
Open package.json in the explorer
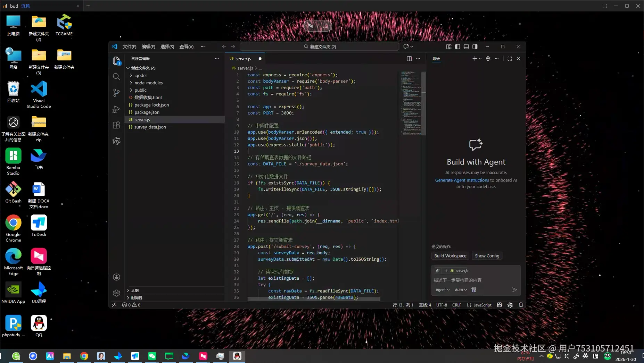coord(175,112)
